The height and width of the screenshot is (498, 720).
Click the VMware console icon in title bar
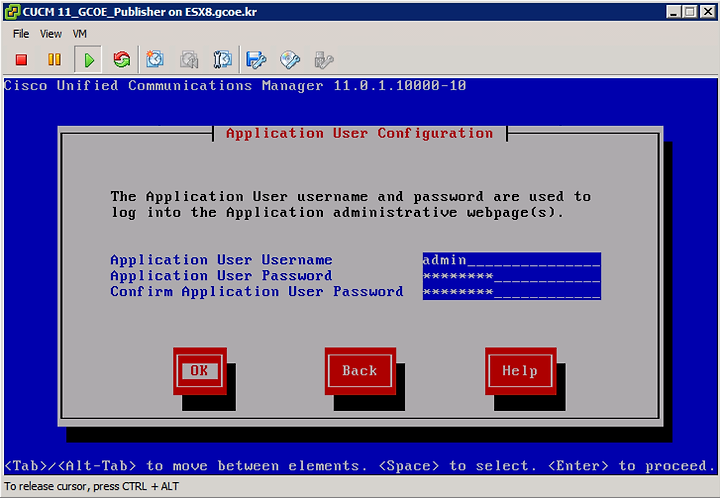coord(12,12)
